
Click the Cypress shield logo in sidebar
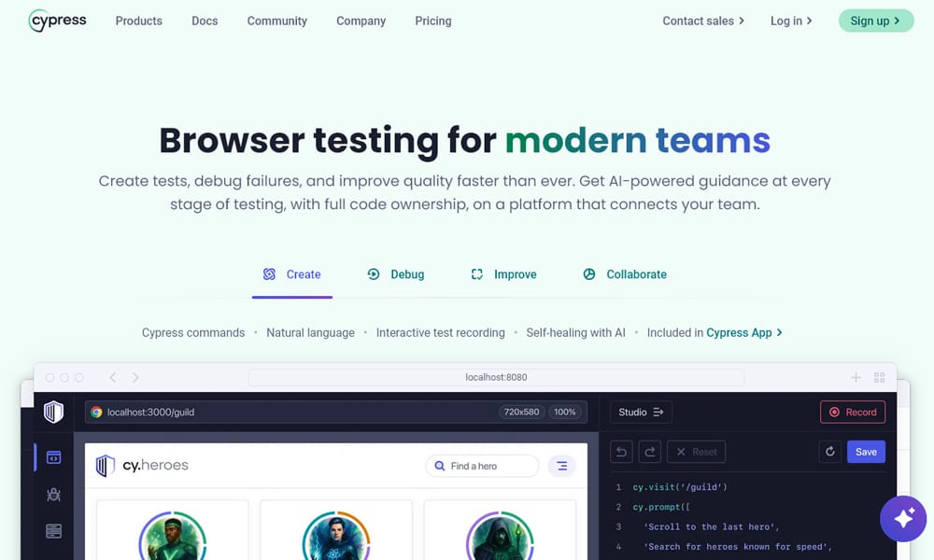point(53,412)
